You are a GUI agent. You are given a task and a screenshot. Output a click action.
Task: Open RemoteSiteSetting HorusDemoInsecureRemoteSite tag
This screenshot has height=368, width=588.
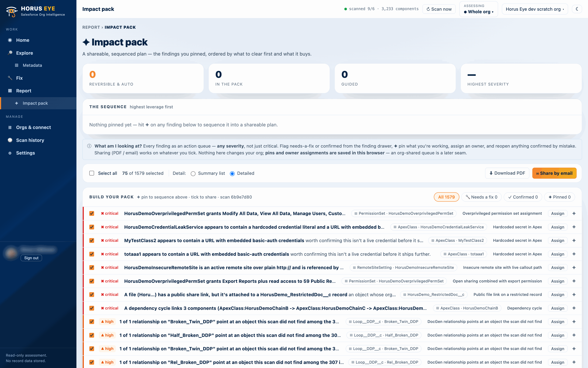click(403, 268)
